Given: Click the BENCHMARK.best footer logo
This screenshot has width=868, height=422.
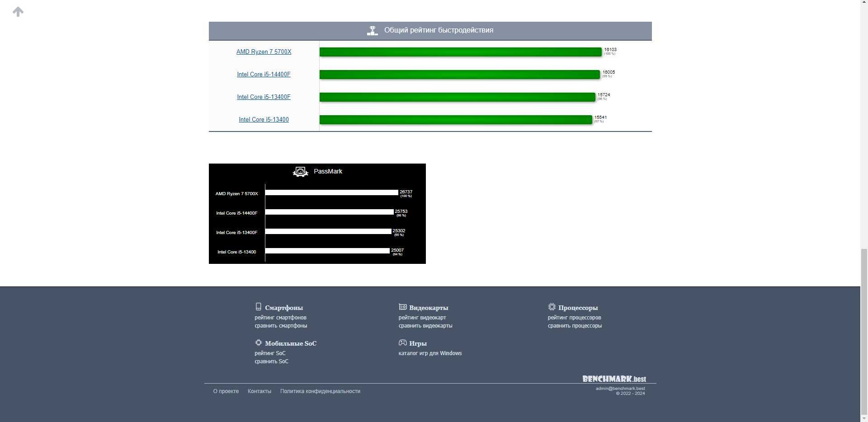Looking at the screenshot, I should [x=614, y=379].
